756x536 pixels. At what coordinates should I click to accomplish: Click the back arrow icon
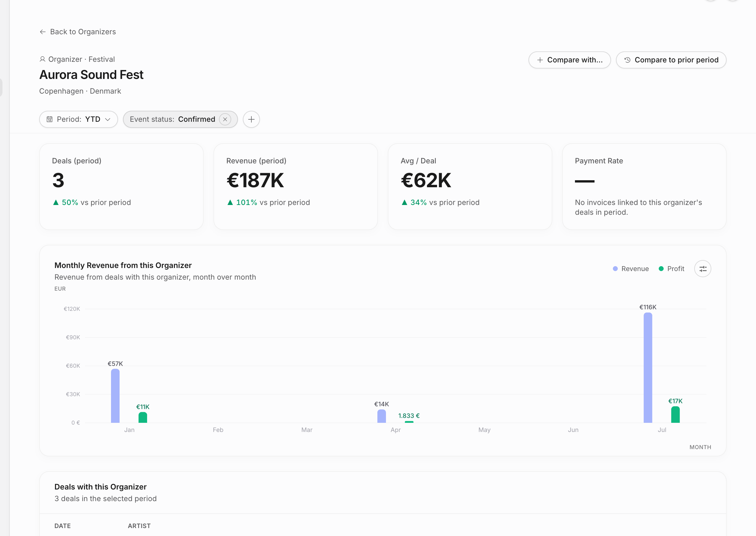tap(43, 32)
